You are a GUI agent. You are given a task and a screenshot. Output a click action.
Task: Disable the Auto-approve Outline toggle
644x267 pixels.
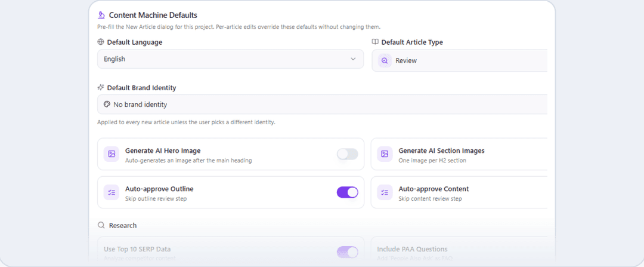(348, 192)
